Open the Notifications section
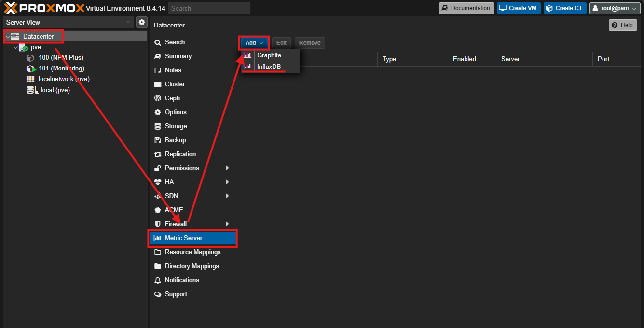The image size is (644, 328). 193,280
